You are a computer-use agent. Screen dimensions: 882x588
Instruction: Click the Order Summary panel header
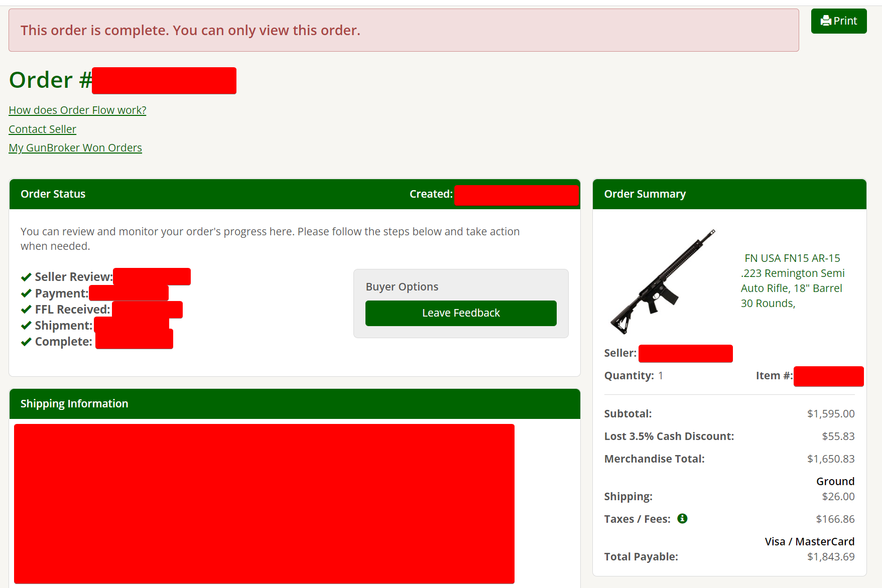729,194
